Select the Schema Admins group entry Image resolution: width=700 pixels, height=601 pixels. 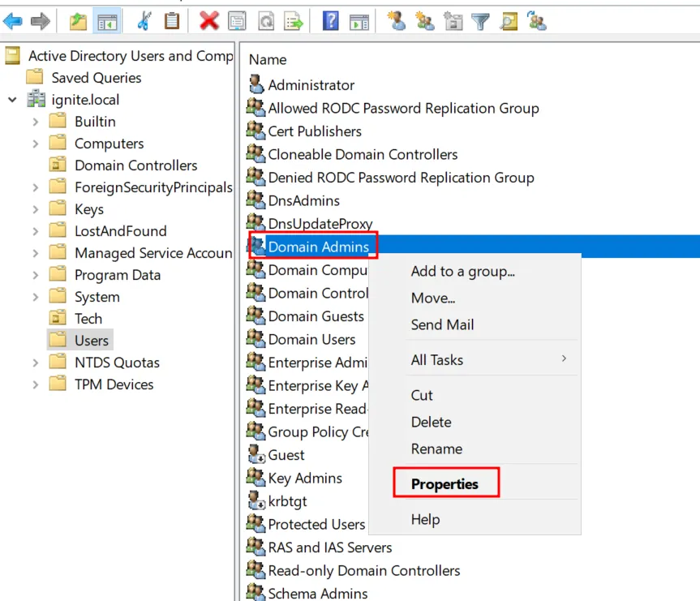(x=317, y=594)
